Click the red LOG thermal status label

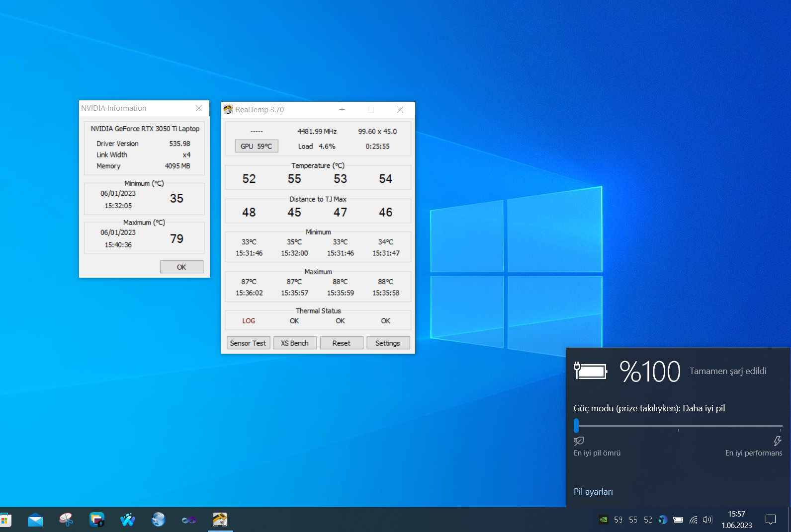(249, 321)
